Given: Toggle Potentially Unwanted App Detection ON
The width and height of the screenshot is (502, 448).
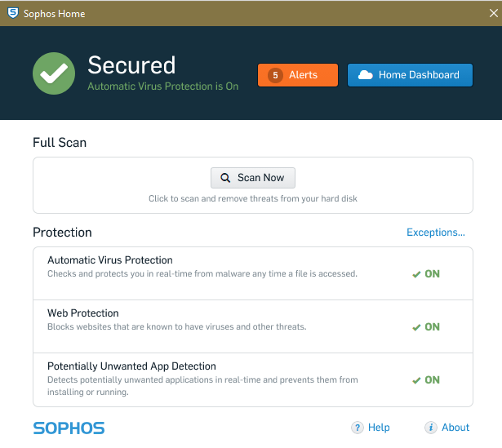Looking at the screenshot, I should click(426, 380).
